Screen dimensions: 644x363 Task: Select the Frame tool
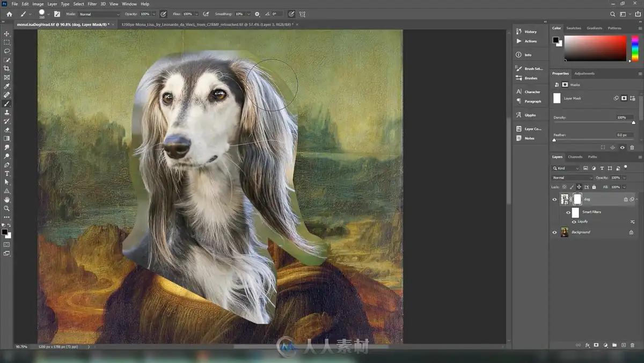click(x=7, y=77)
